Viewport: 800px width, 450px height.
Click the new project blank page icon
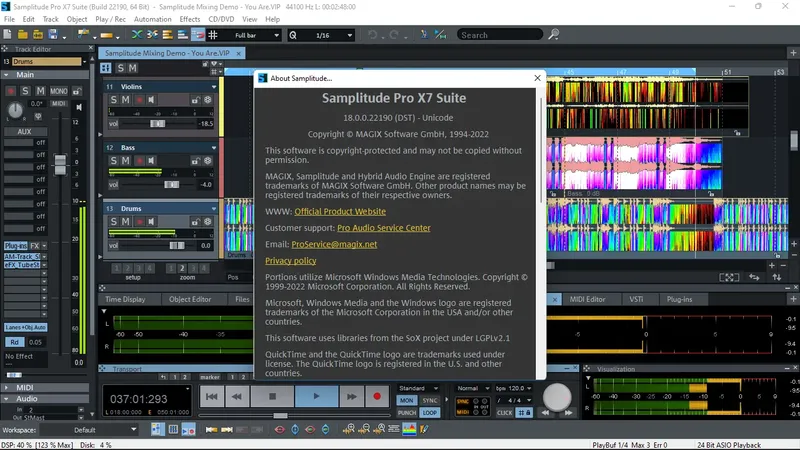(7, 35)
